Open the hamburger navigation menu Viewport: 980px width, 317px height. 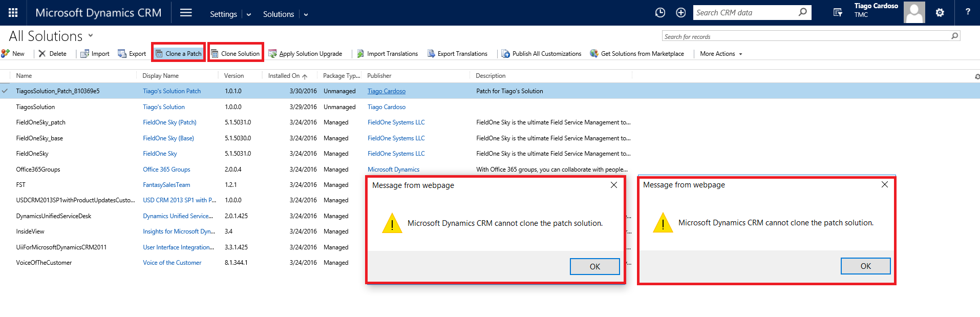pos(186,13)
